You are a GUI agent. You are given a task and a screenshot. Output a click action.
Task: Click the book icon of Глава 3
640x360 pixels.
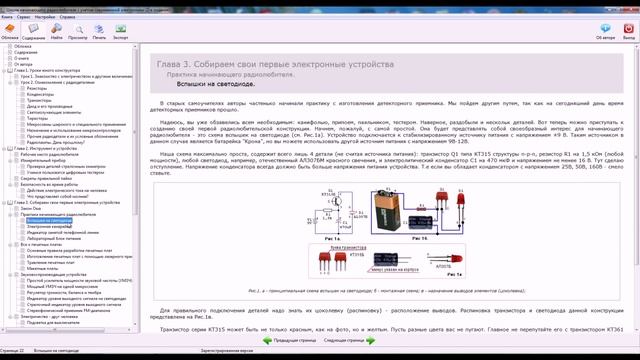click(10, 202)
